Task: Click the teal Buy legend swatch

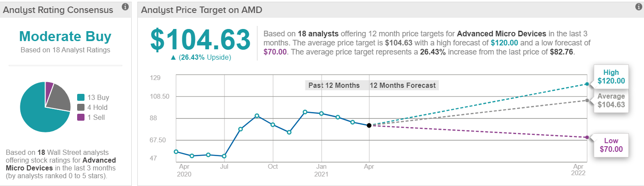Action: point(80,97)
